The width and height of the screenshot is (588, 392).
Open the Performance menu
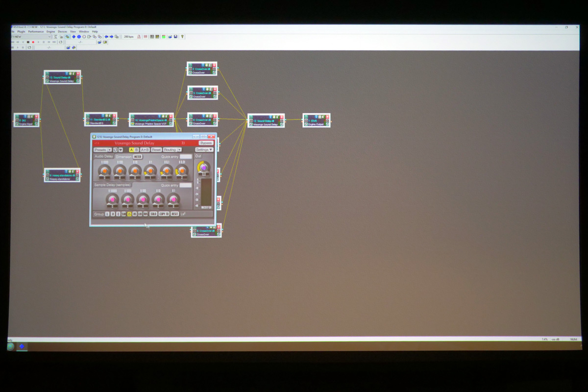coord(36,31)
